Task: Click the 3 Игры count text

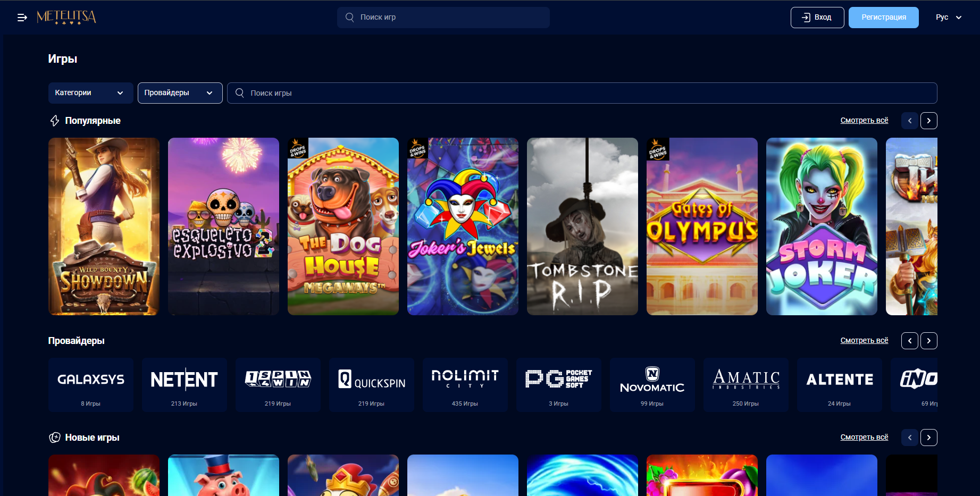Action: click(559, 404)
